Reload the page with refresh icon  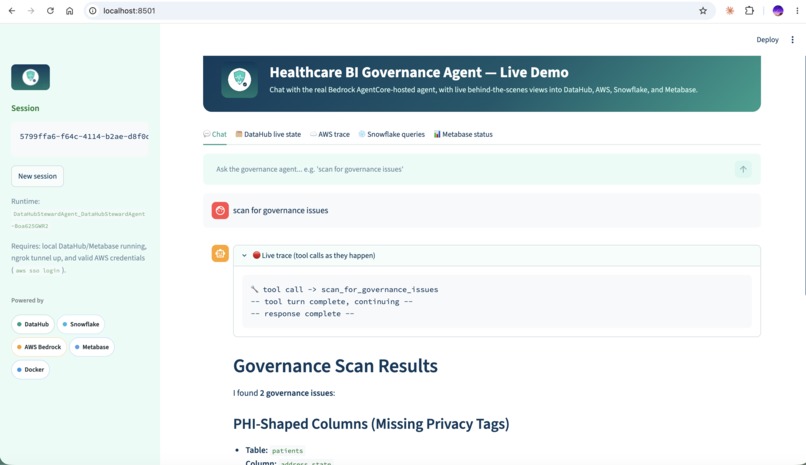coord(50,11)
